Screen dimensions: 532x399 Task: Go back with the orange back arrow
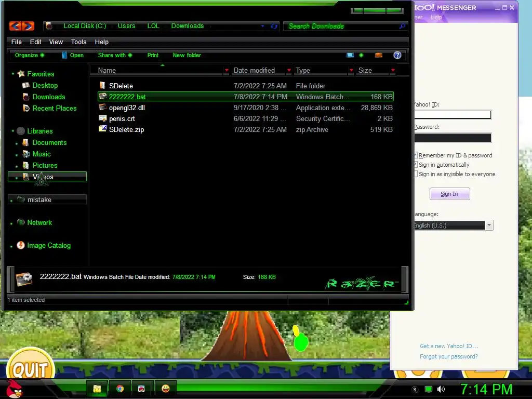click(x=15, y=26)
